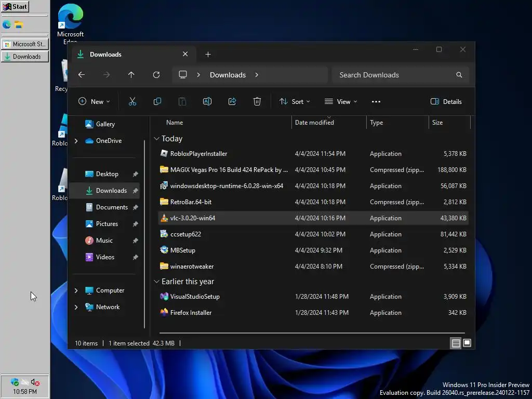Select the vlc-3.0.20-win64 cone icon

[164, 218]
